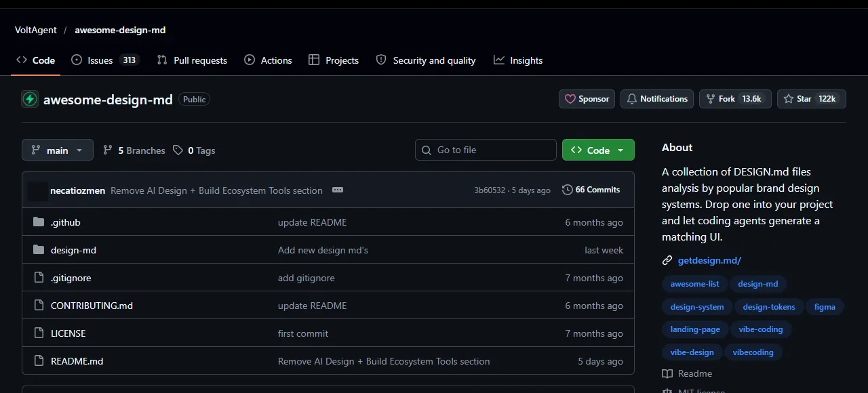Click the LICENSE file icon
Screen dimensions: 868x393
pos(39,333)
